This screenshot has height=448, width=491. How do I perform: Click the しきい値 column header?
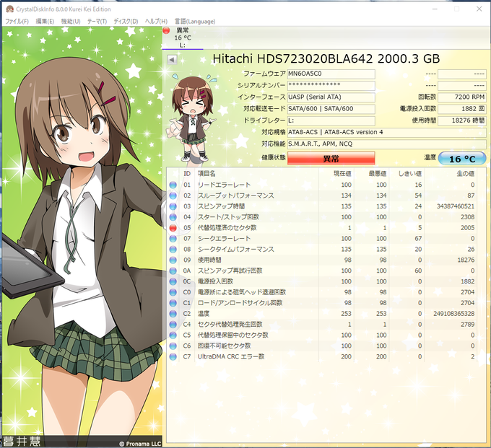(x=410, y=174)
